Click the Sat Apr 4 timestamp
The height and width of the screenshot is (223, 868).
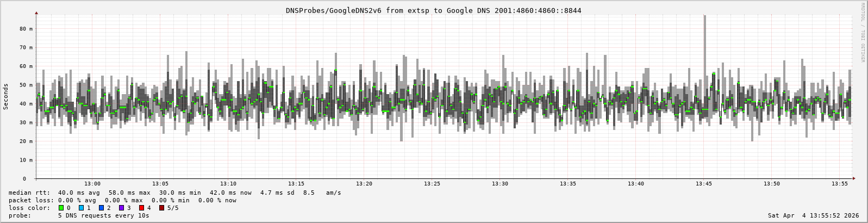pyautogui.click(x=813, y=215)
